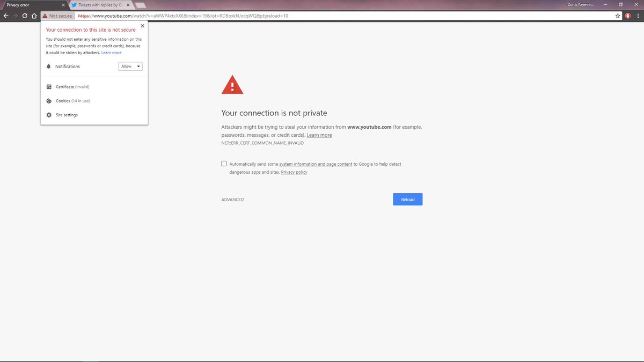The width and height of the screenshot is (644, 362).
Task: Bookmark this page with the star icon
Action: click(x=618, y=16)
